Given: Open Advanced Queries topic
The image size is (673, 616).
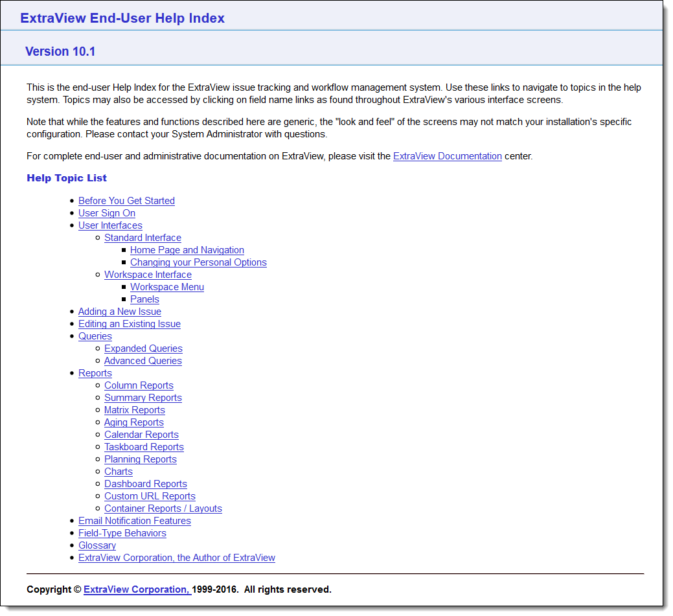Looking at the screenshot, I should click(x=143, y=361).
